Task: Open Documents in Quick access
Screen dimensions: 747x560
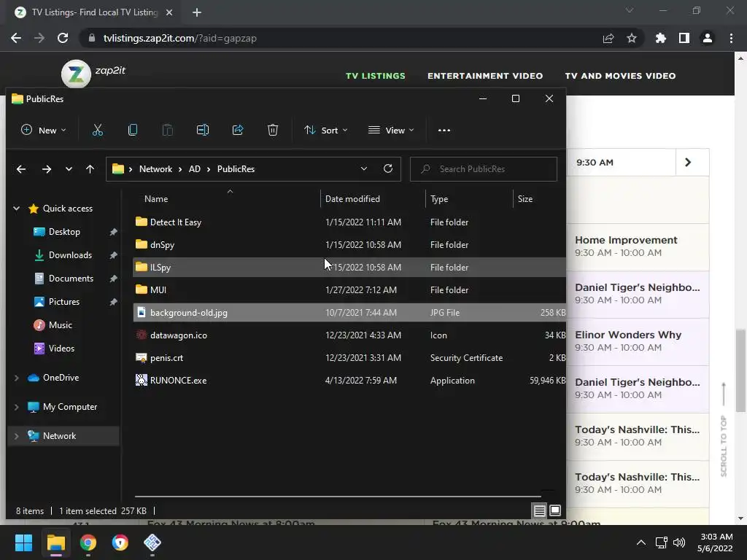Action: 71,279
